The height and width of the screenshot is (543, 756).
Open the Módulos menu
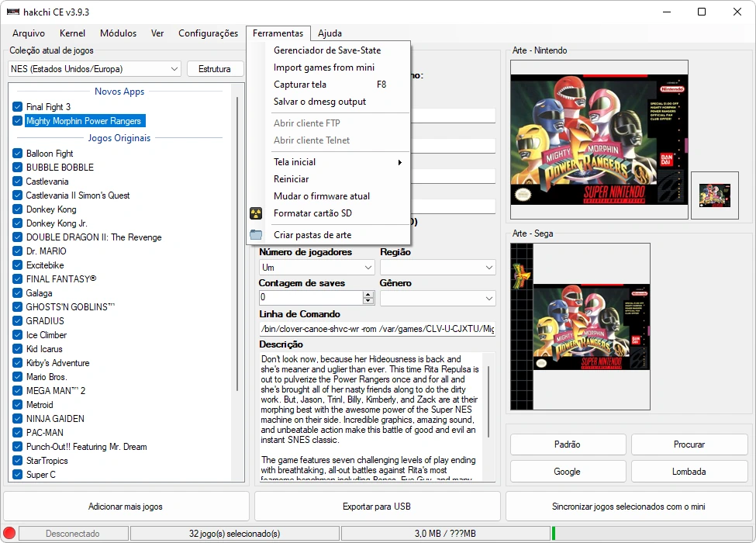tap(118, 33)
